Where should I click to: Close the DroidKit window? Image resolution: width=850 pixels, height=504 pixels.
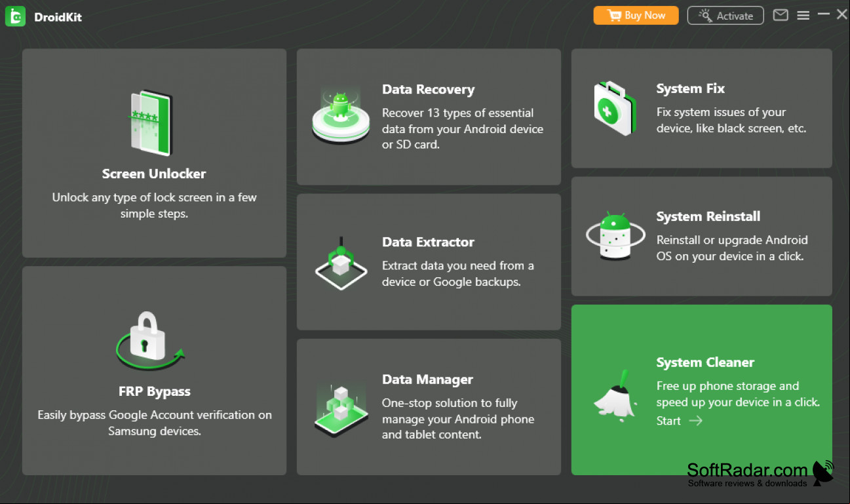(x=841, y=14)
